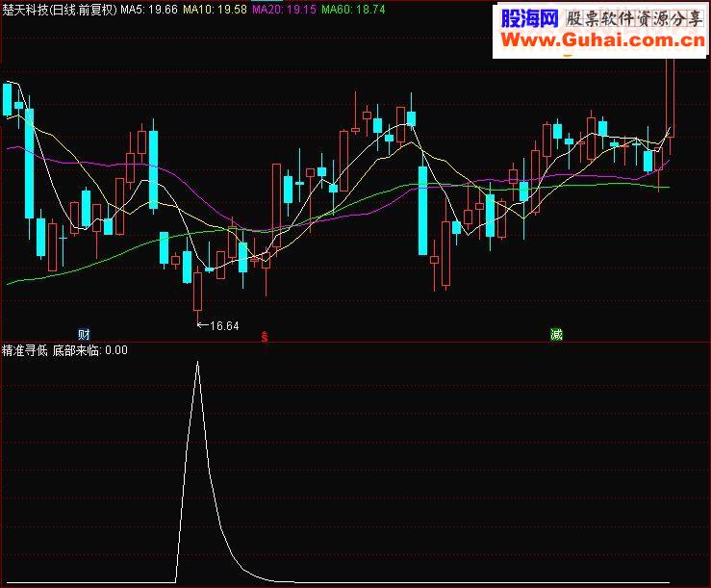This screenshot has height=588, width=711.
Task: Click the red $ marker icon
Action: pos(265,337)
